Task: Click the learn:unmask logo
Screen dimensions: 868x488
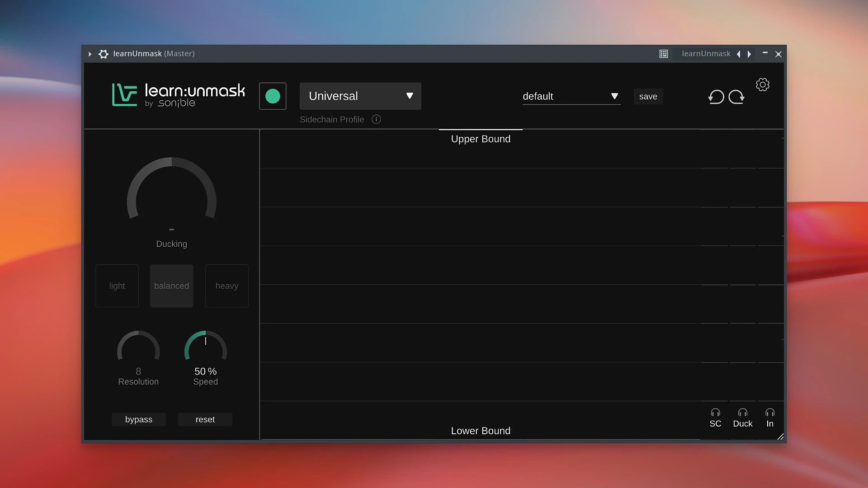Action: pos(179,95)
